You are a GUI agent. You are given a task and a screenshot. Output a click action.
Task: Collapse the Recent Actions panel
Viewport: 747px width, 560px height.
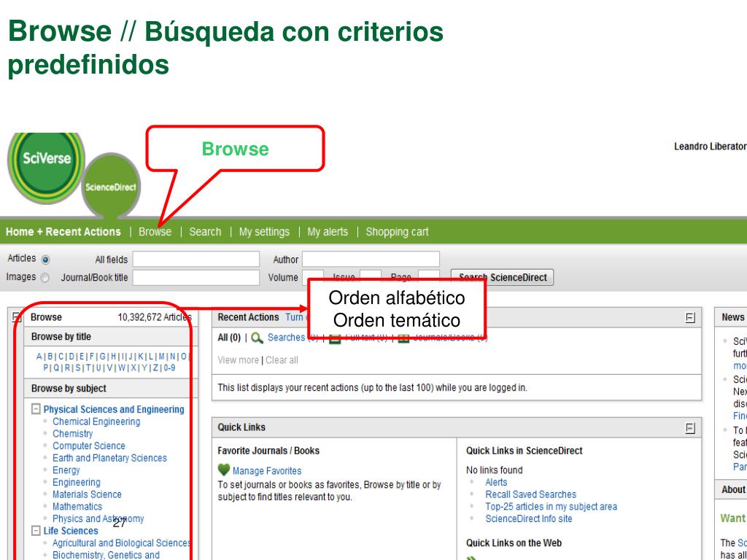pyautogui.click(x=690, y=318)
